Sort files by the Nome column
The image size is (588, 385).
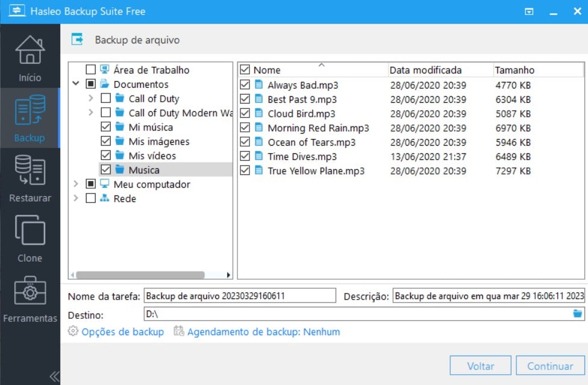click(x=266, y=70)
